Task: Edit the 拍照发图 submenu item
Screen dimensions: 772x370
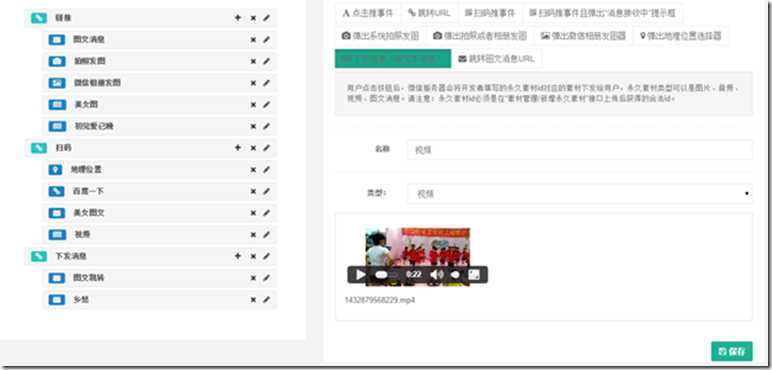Action: point(266,61)
